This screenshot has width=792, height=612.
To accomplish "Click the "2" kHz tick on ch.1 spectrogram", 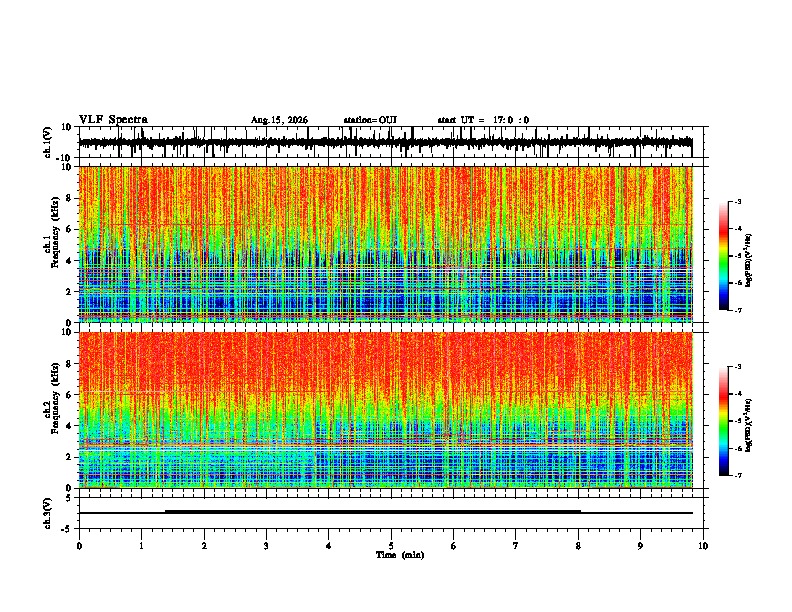I will pyautogui.click(x=71, y=292).
